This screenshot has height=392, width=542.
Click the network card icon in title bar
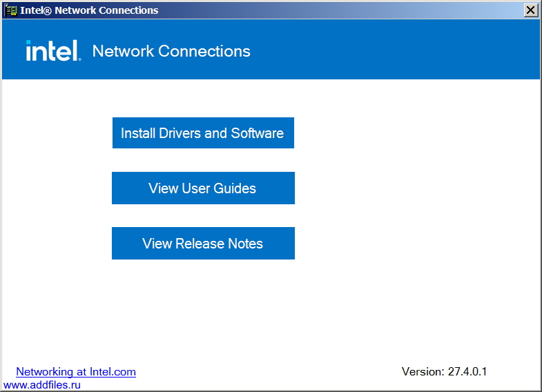coord(10,10)
